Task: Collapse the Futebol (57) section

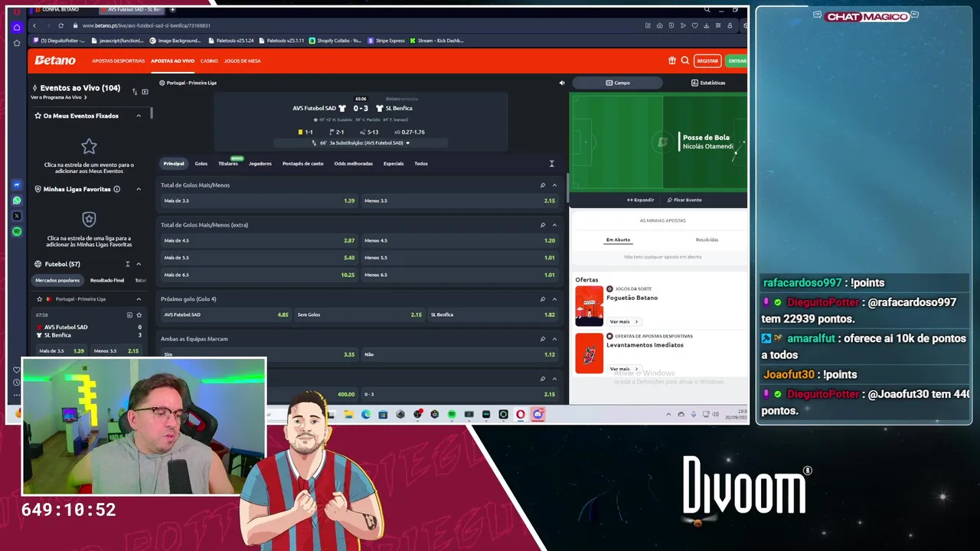Action: 139,264
